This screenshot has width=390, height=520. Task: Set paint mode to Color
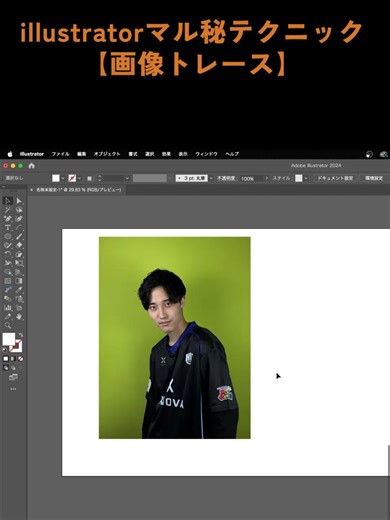(6, 359)
